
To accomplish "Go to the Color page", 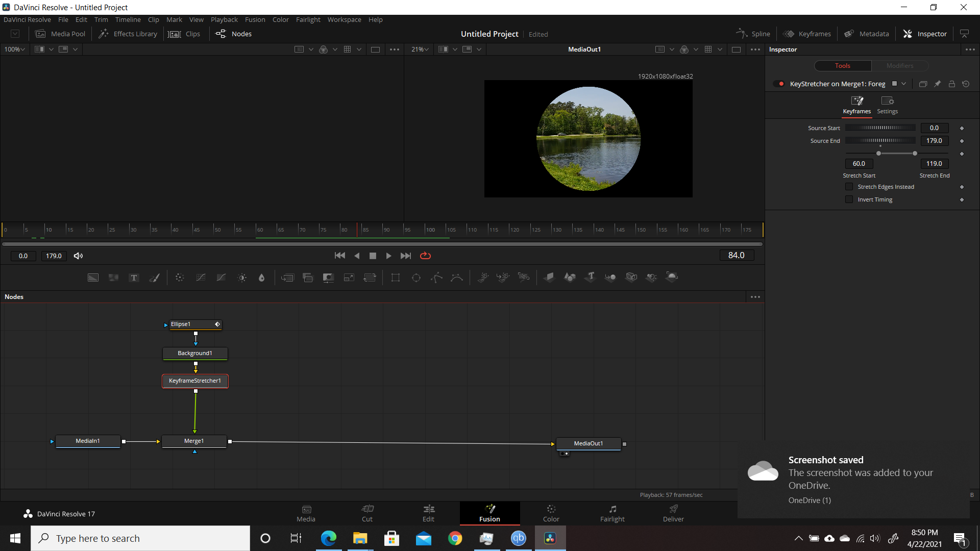I will 551,513.
